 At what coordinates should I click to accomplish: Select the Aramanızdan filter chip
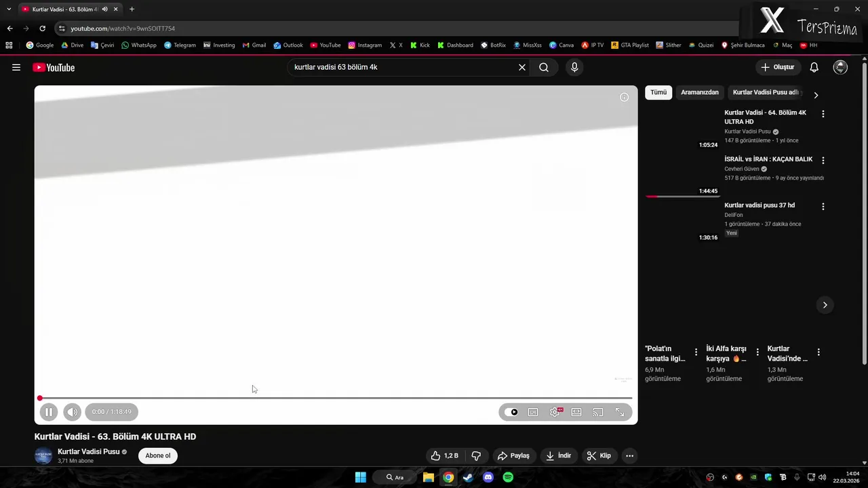(700, 92)
